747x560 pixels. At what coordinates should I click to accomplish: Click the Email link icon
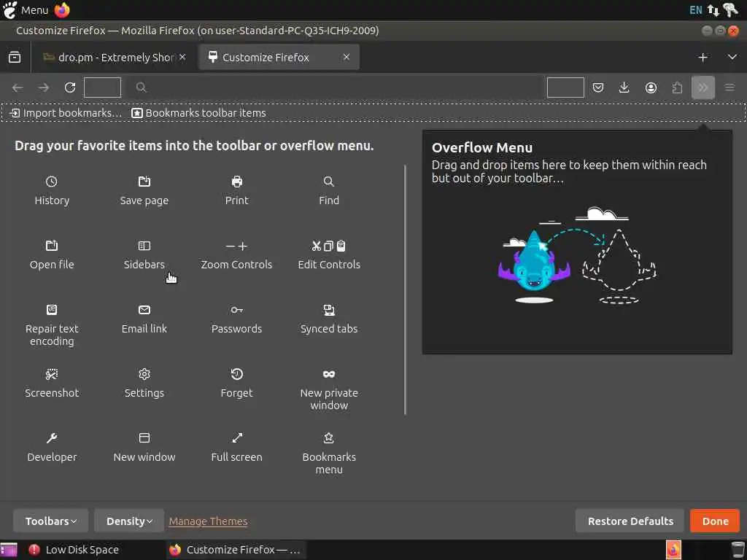point(144,310)
